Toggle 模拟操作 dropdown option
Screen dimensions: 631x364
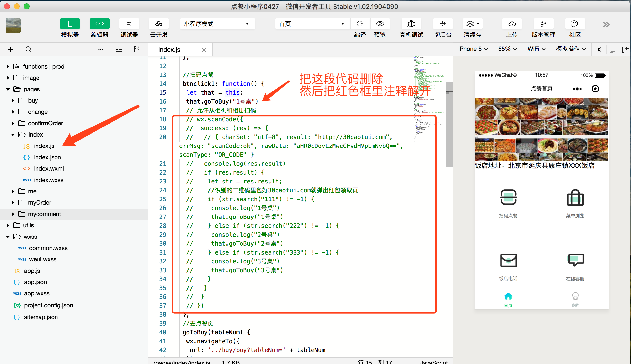pos(571,49)
